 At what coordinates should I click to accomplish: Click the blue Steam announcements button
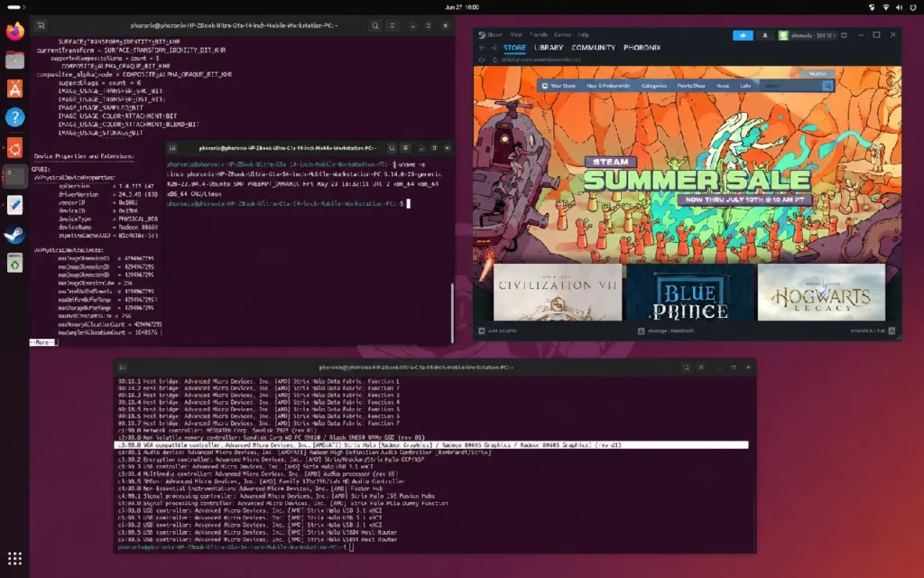click(x=743, y=35)
